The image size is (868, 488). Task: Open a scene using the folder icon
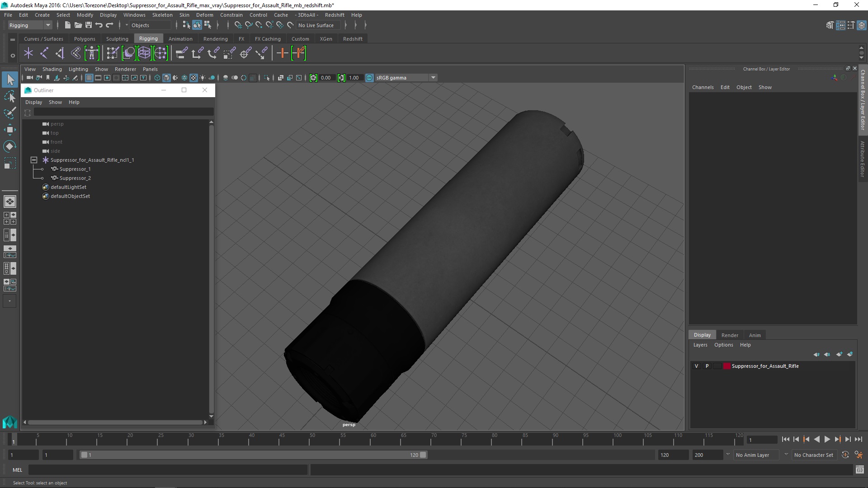(78, 25)
